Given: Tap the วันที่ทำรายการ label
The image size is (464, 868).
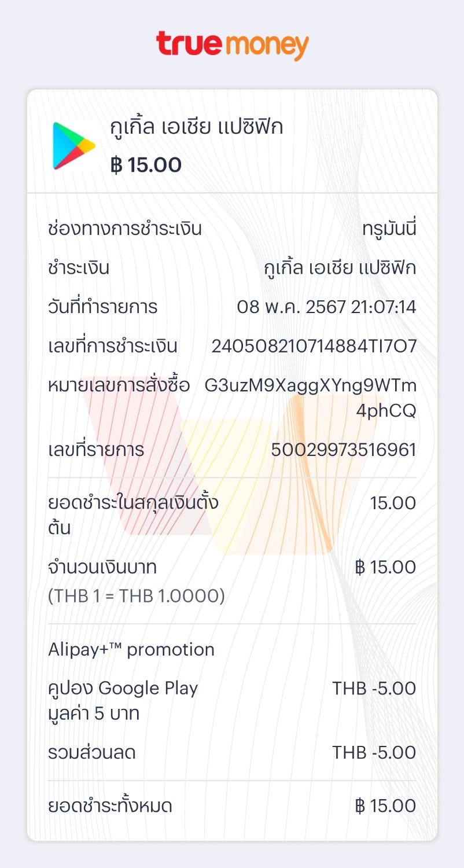Looking at the screenshot, I should (x=103, y=307).
